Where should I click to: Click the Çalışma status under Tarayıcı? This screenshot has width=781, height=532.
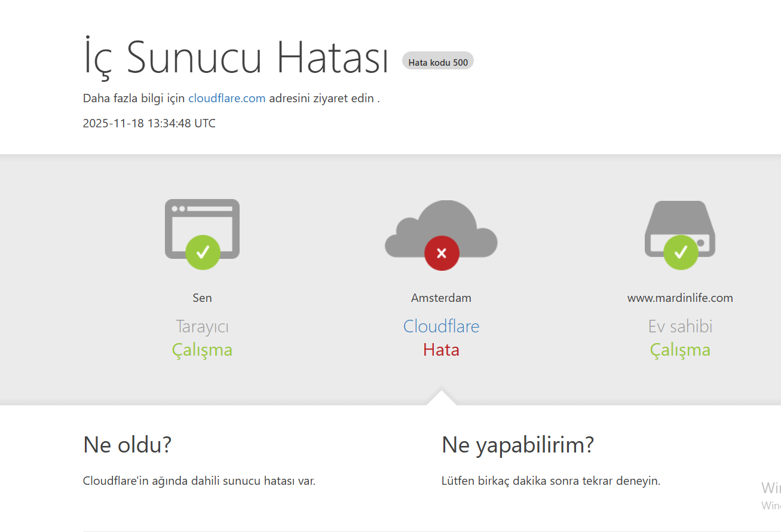pos(202,350)
